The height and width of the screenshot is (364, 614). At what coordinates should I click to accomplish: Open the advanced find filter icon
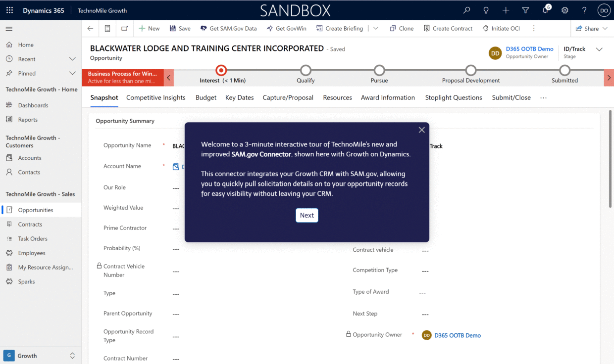(x=525, y=10)
